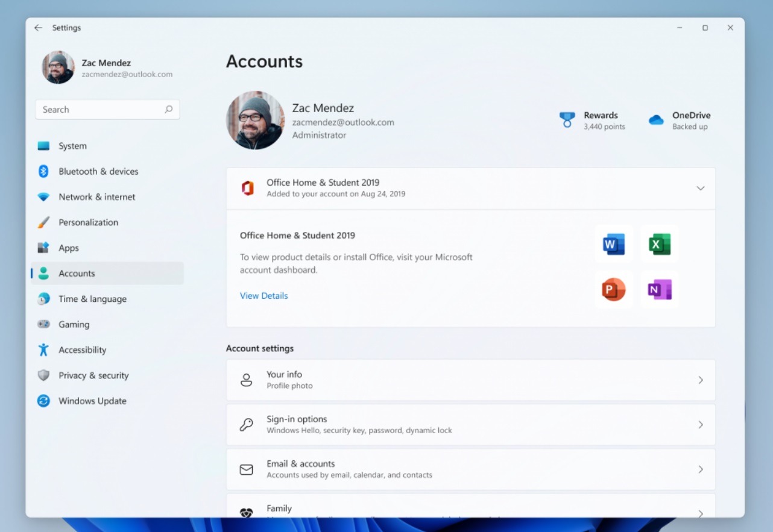Expand Email & accounts row arrow
The image size is (773, 532).
coord(700,469)
